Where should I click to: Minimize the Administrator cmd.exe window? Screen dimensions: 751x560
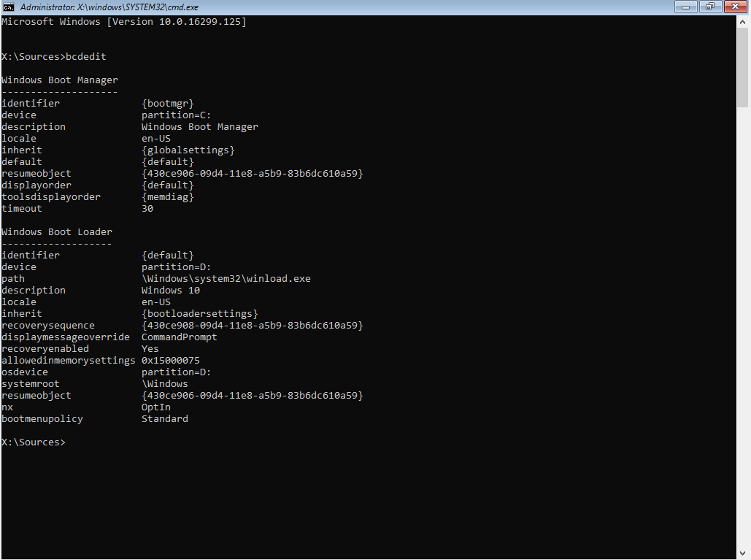coord(686,7)
